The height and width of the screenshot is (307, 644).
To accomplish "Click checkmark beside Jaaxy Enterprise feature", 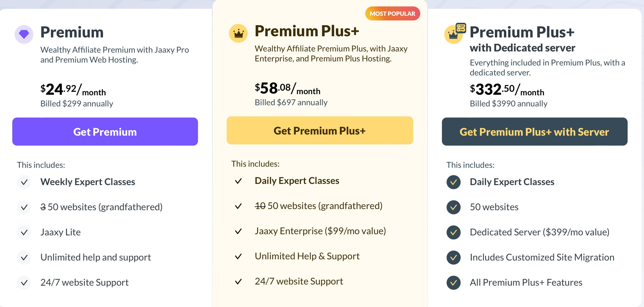I will 238,231.
